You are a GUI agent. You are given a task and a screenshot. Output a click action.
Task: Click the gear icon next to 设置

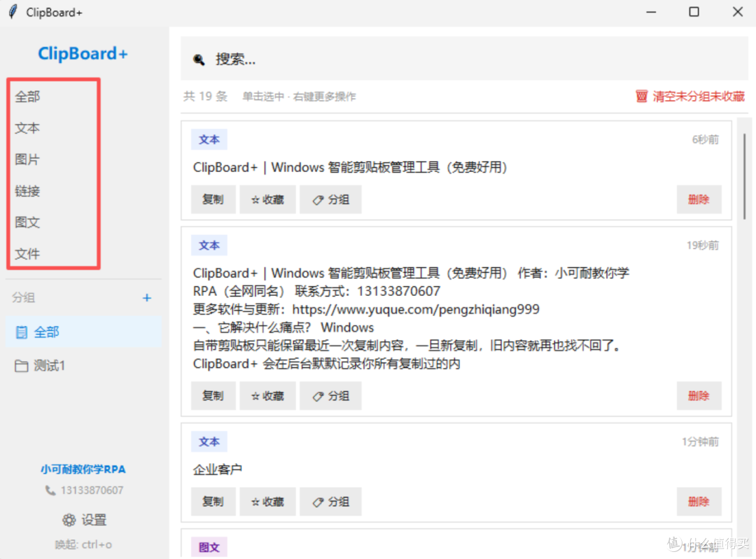[x=69, y=520]
